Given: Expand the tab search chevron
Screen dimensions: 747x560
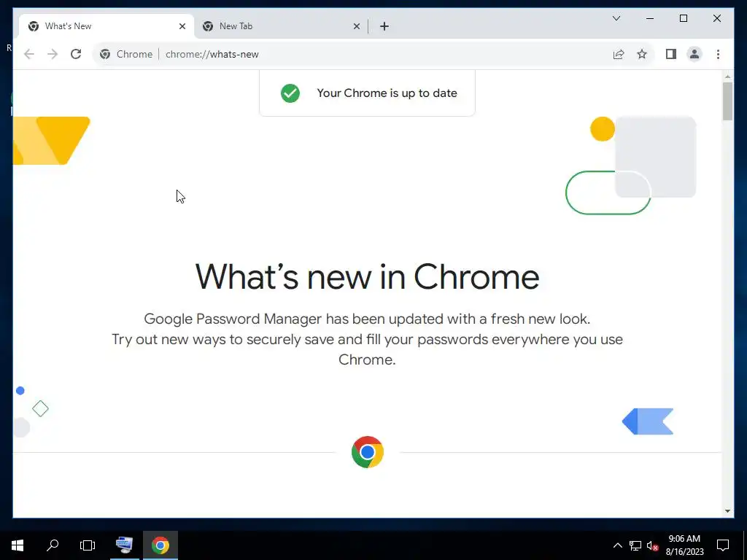Looking at the screenshot, I should (616, 18).
